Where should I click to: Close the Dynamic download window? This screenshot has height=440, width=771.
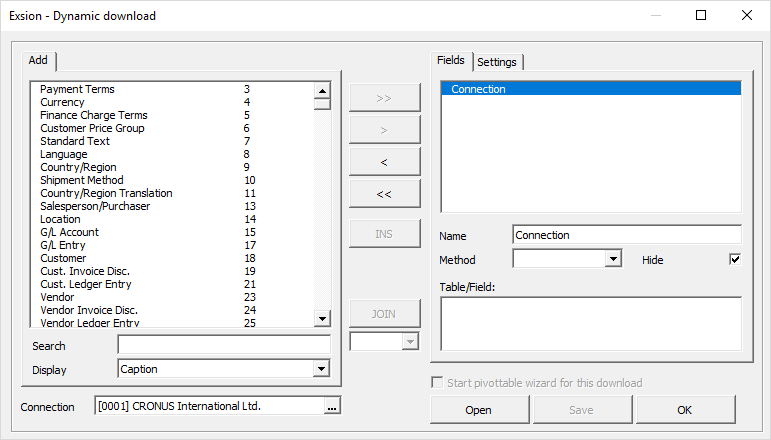(746, 15)
